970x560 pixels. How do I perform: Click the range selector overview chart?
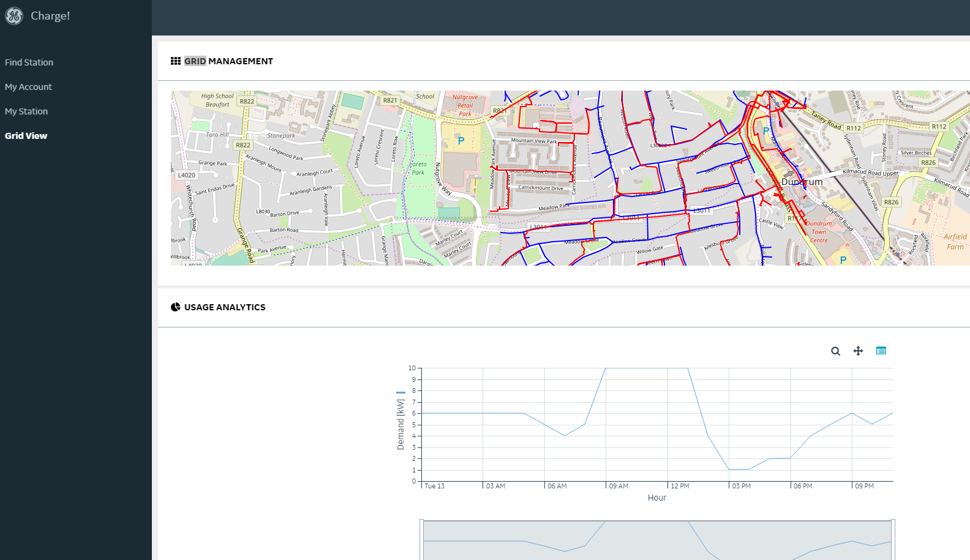[x=657, y=540]
